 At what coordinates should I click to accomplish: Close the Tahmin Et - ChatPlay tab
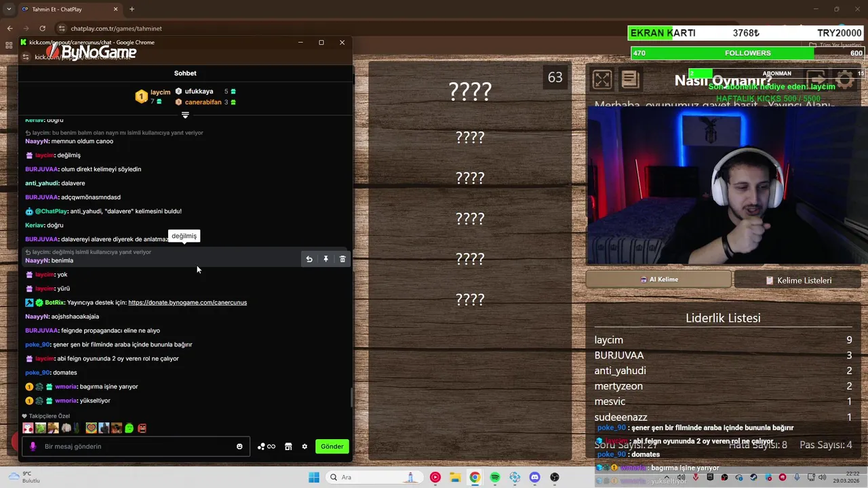click(x=115, y=9)
